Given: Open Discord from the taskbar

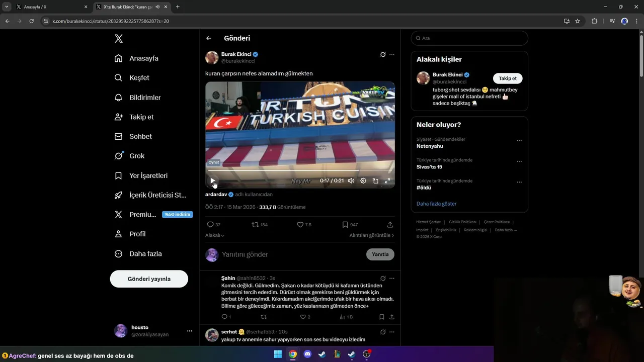Looking at the screenshot, I should pos(307,354).
